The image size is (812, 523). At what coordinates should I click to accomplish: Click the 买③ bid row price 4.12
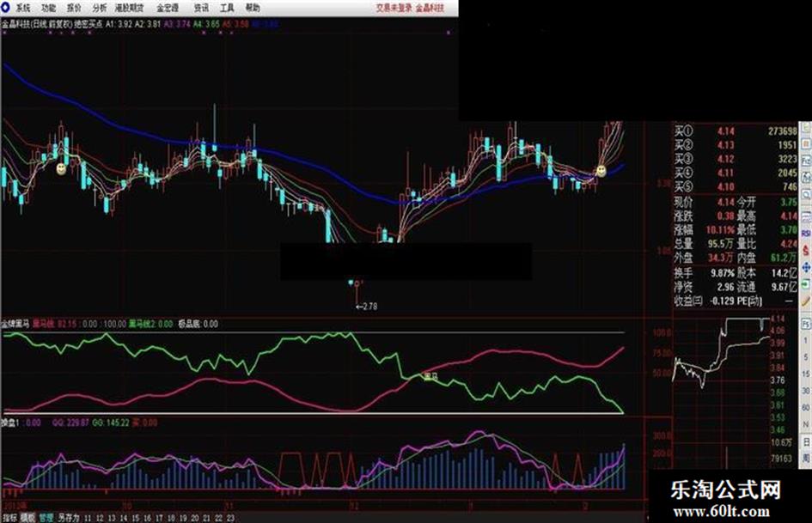(x=725, y=159)
